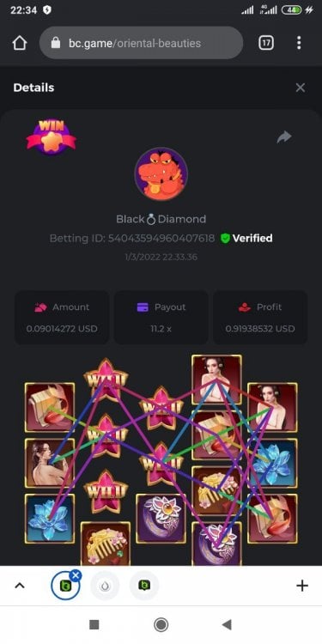The width and height of the screenshot is (322, 644).
Task: Tap the Profit stat card
Action: click(x=260, y=318)
